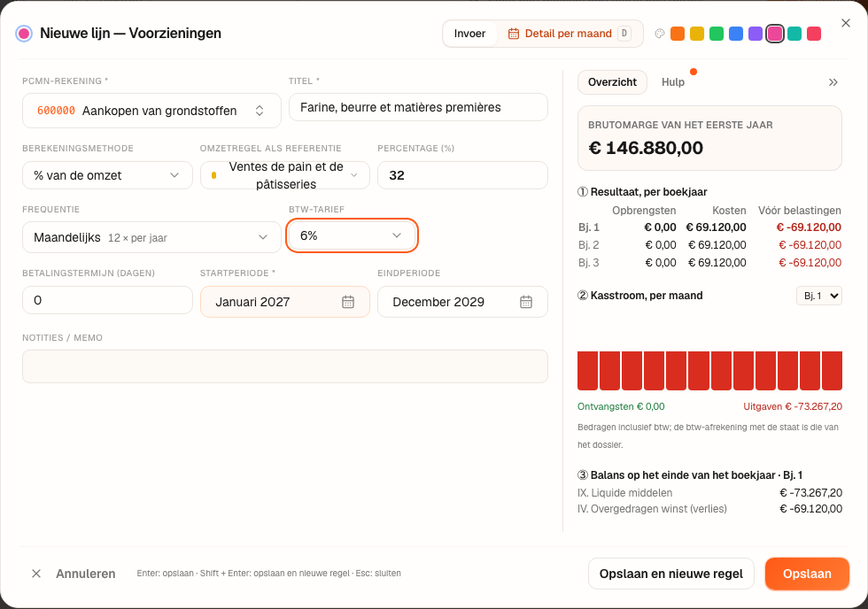
Task: Click the Uitgaven € -73.267,20 text
Action: pos(792,406)
